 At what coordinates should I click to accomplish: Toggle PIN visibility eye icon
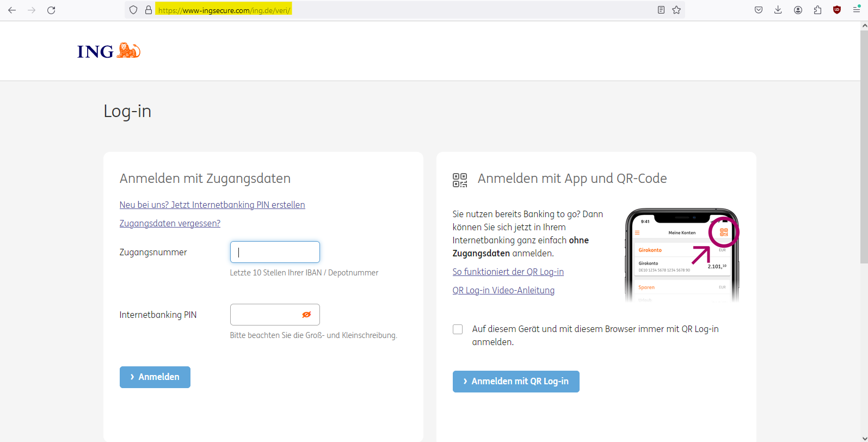(x=306, y=315)
